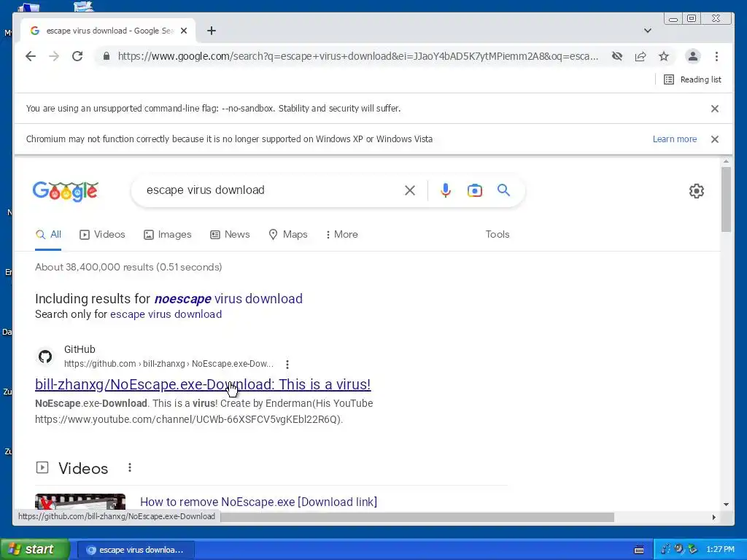747x560 pixels.
Task: Open the Videos section three-dot menu
Action: coord(130,467)
